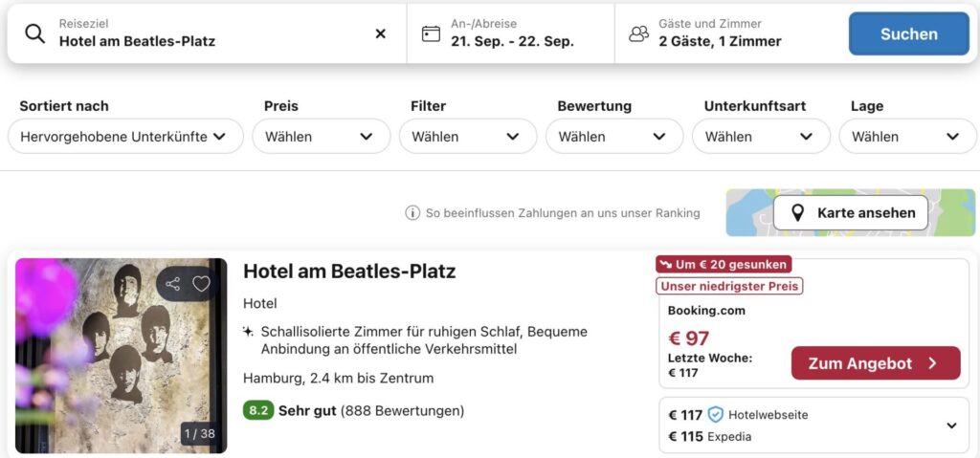The height and width of the screenshot is (458, 980).
Task: Open the calendar date picker icon
Action: point(432,33)
